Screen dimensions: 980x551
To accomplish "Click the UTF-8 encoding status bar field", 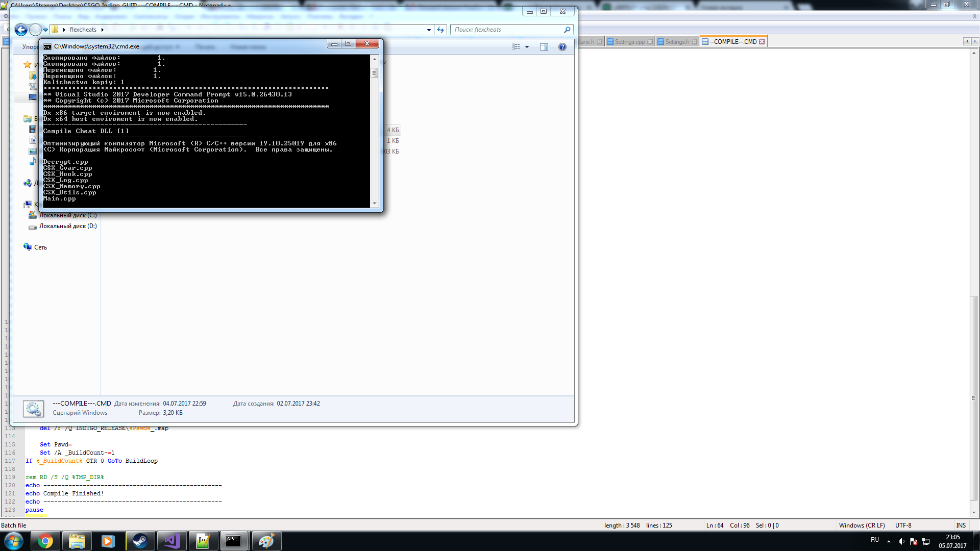I will click(903, 525).
